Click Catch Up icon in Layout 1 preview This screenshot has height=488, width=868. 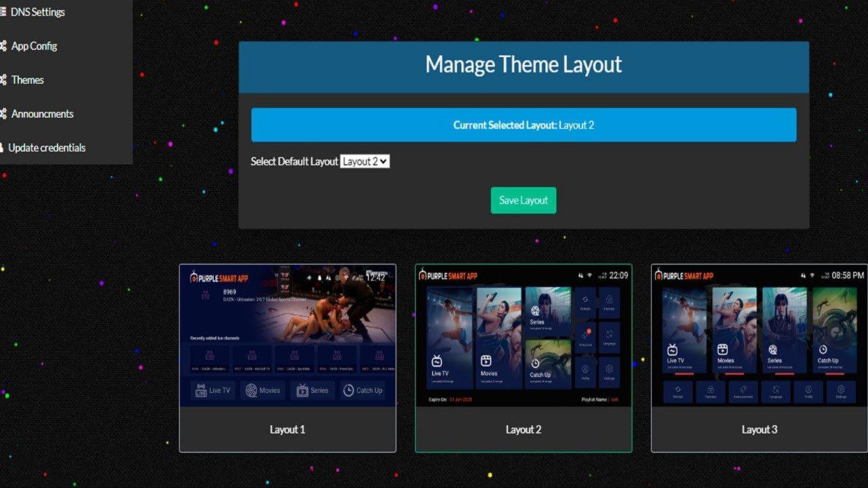[x=349, y=390]
